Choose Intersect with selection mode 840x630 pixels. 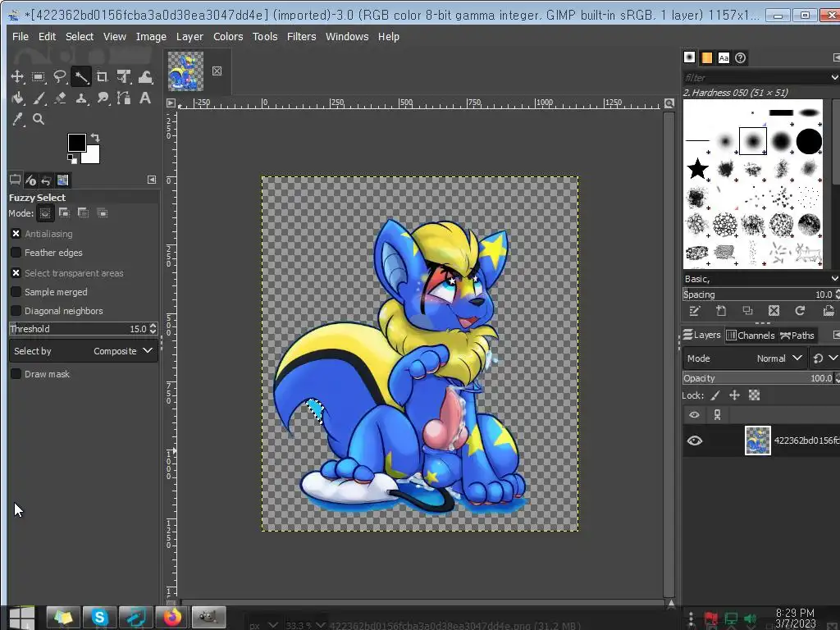tap(102, 213)
